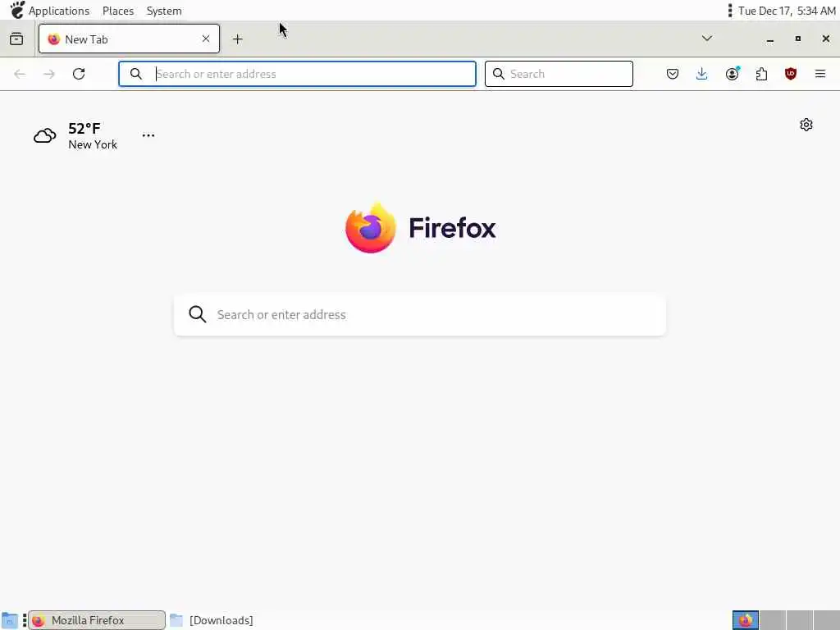The image size is (840, 630).
Task: Open the weather widget options menu
Action: coord(148,135)
